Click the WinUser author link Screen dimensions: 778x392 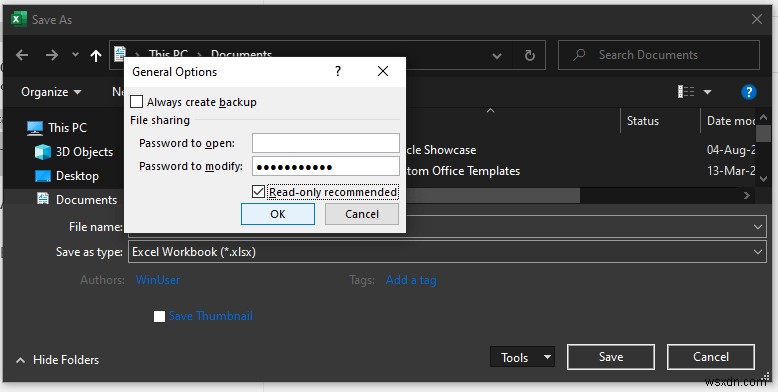pos(158,280)
